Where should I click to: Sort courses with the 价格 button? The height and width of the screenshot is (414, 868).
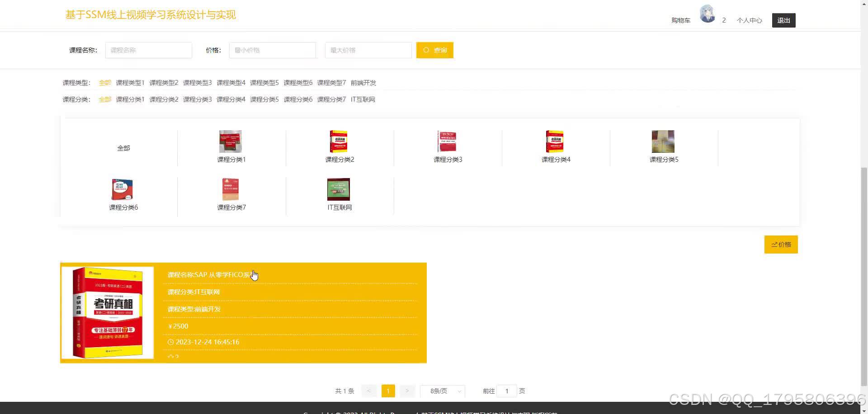click(x=781, y=245)
